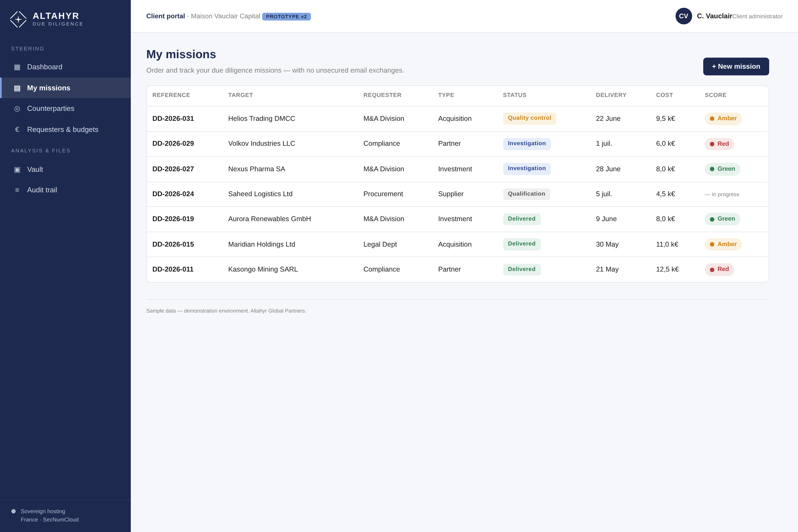Open mission DD-2026-029
This screenshot has width=798, height=532.
(x=173, y=144)
